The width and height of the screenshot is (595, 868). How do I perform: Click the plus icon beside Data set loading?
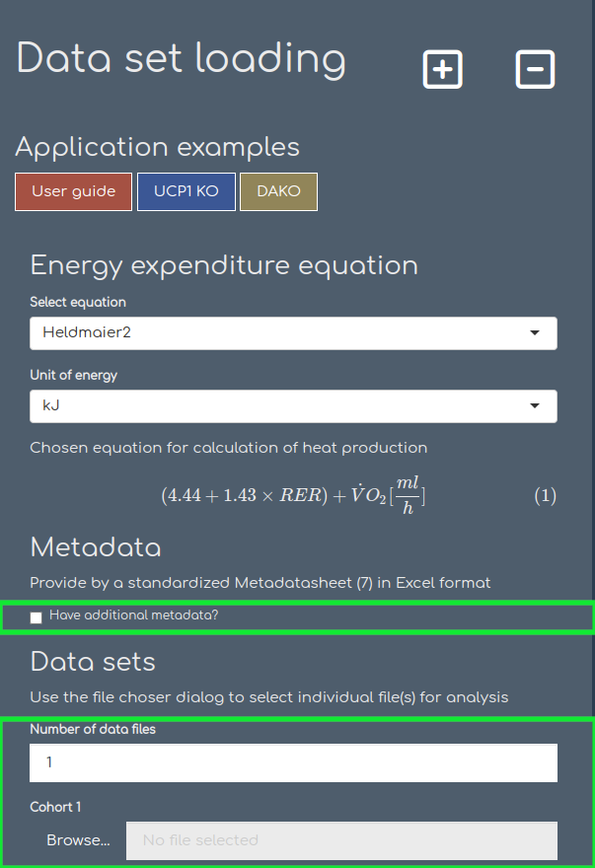[x=443, y=69]
